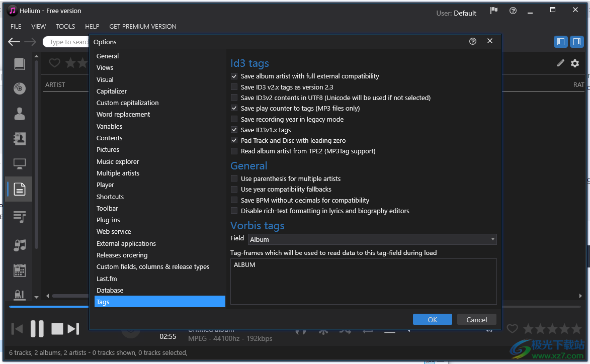Select Capitalizer in the options list
590x364 pixels.
[112, 91]
